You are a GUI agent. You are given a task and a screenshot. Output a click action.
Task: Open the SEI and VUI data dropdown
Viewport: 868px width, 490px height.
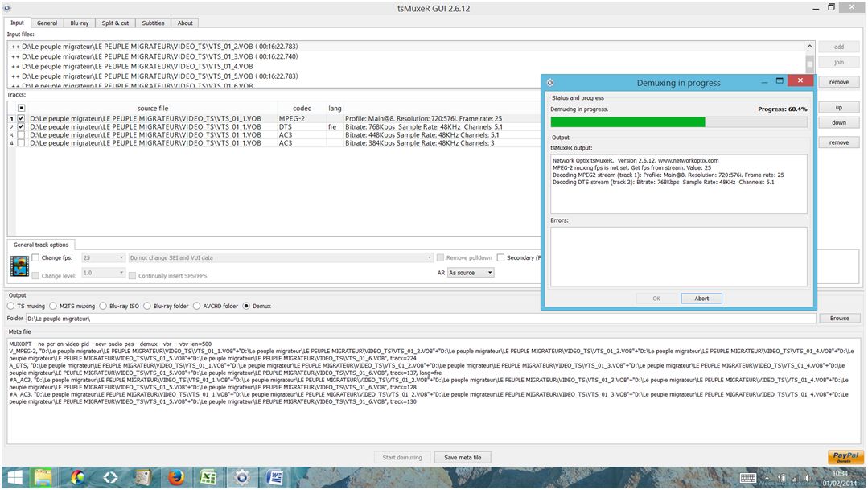coord(280,258)
